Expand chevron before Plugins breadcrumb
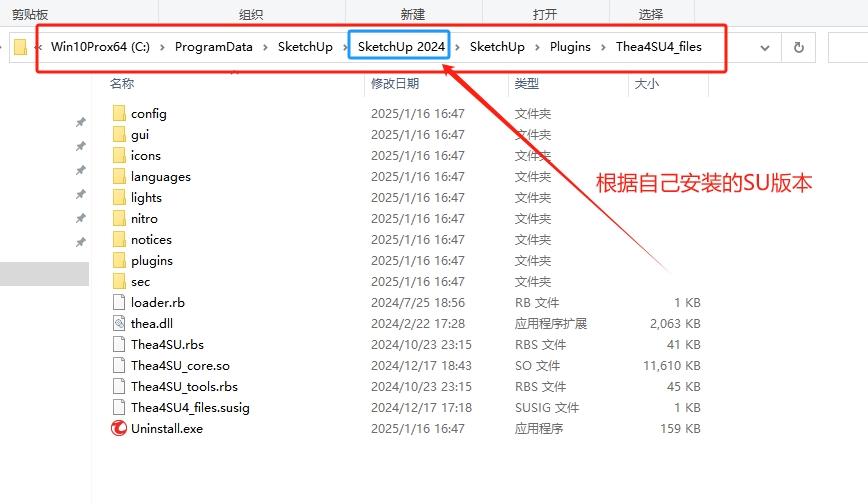 (x=537, y=48)
